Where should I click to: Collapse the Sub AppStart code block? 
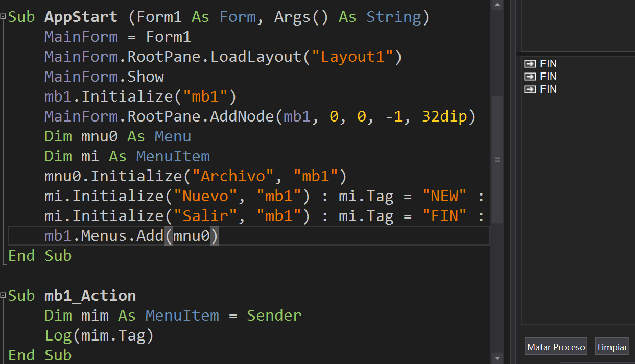click(x=4, y=17)
